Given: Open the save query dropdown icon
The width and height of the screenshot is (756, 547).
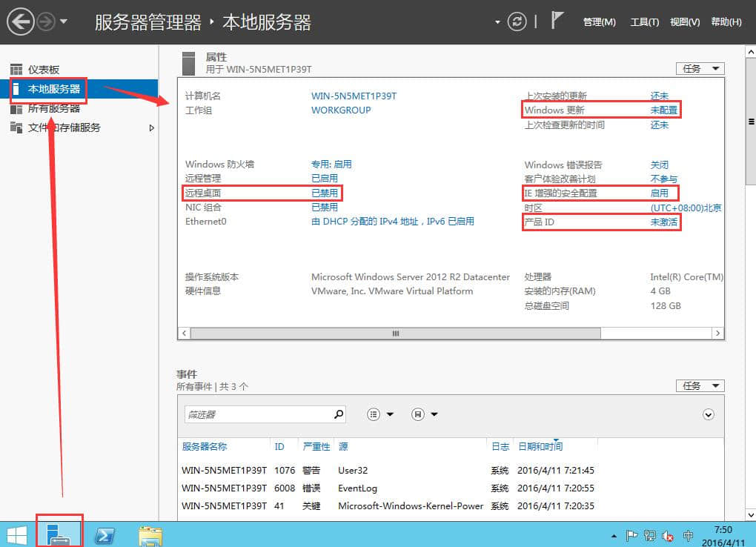Looking at the screenshot, I should click(425, 414).
